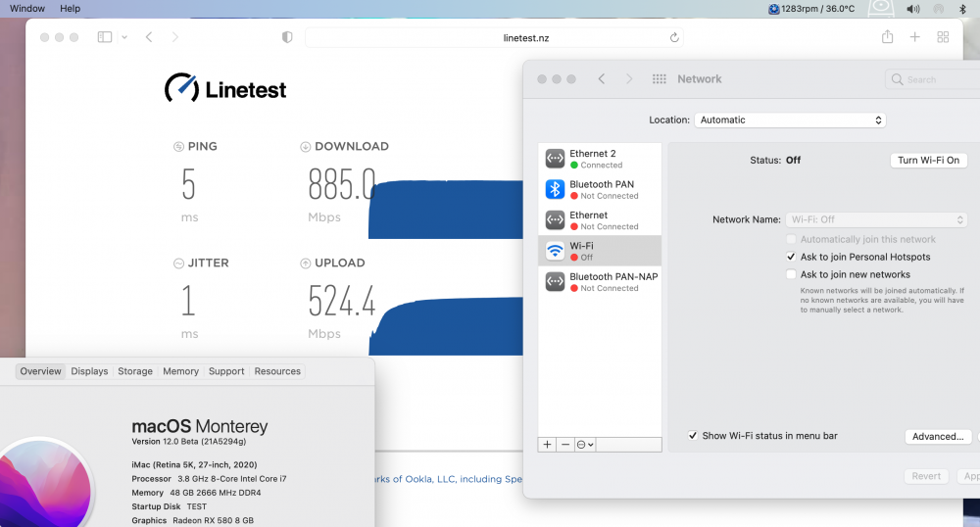The width and height of the screenshot is (980, 527).
Task: Show the Safari tab overview grid
Action: [943, 37]
